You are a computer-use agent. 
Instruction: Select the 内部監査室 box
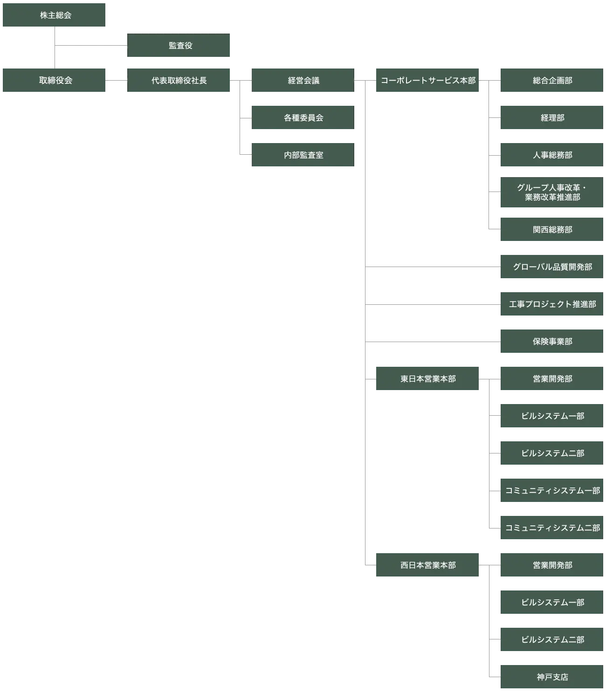[302, 155]
